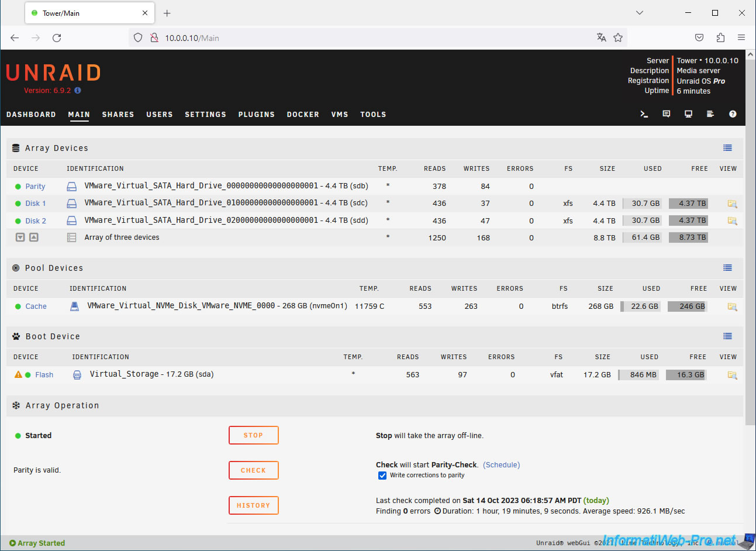Browse Cache pool via view icon
The image size is (756, 551).
click(732, 307)
